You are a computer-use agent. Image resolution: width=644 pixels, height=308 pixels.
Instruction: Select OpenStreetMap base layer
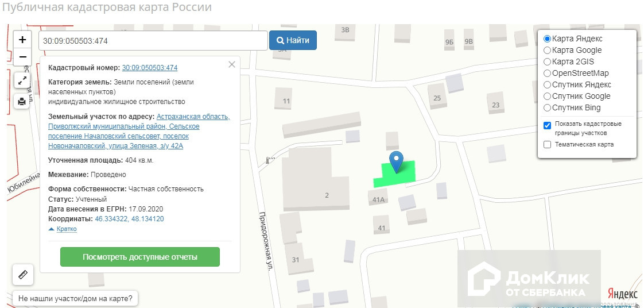pyautogui.click(x=548, y=74)
